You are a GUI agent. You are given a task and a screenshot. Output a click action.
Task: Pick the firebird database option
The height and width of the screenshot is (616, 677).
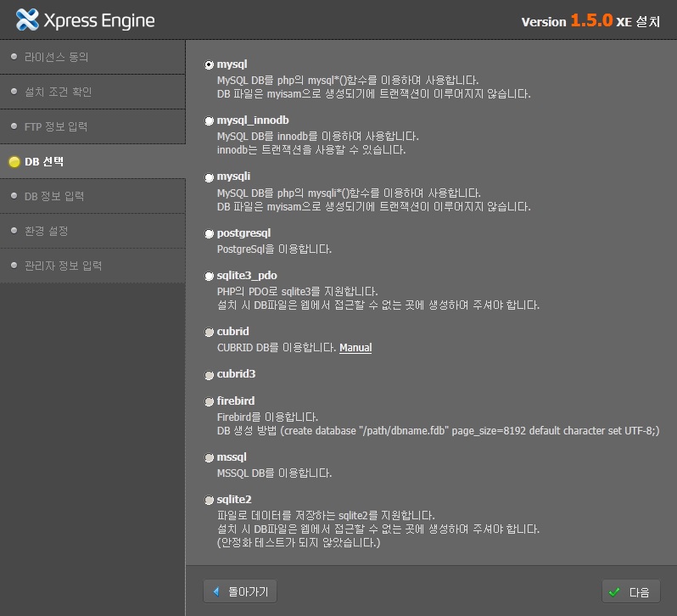[x=209, y=401]
